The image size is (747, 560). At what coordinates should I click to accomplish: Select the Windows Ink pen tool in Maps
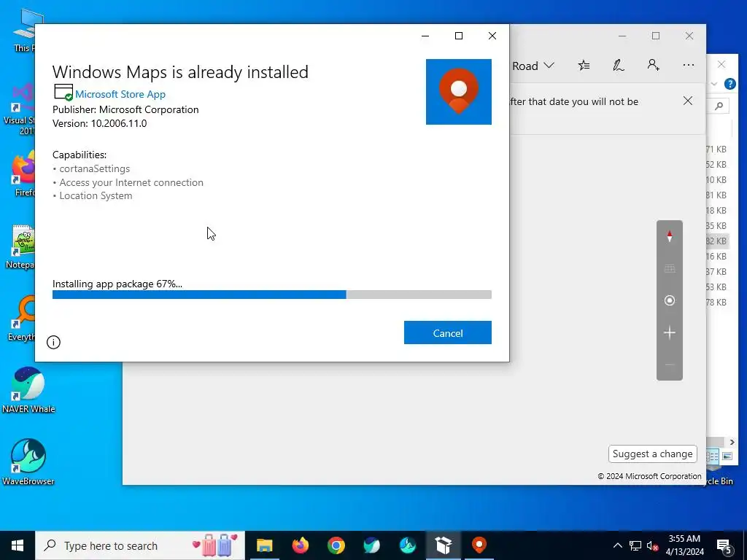pos(619,65)
